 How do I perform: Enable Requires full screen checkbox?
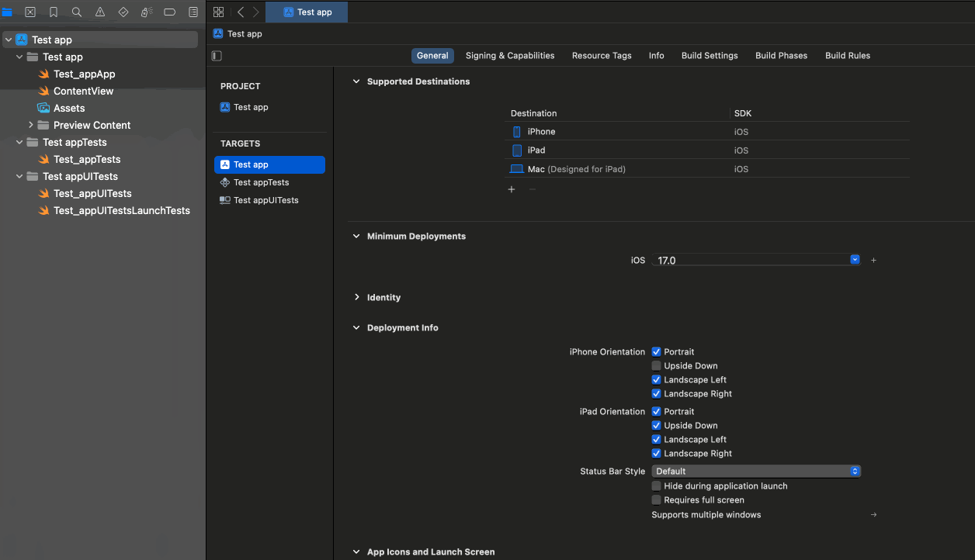click(657, 500)
